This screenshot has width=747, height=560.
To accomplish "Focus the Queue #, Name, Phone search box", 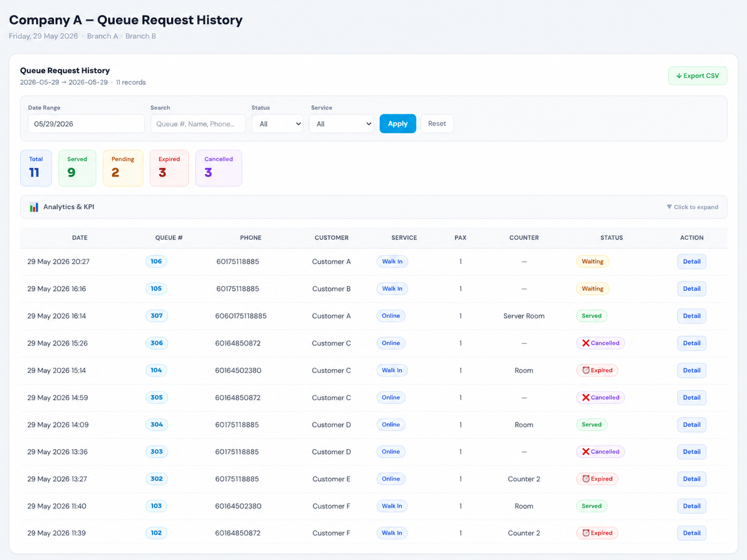I will pos(198,124).
